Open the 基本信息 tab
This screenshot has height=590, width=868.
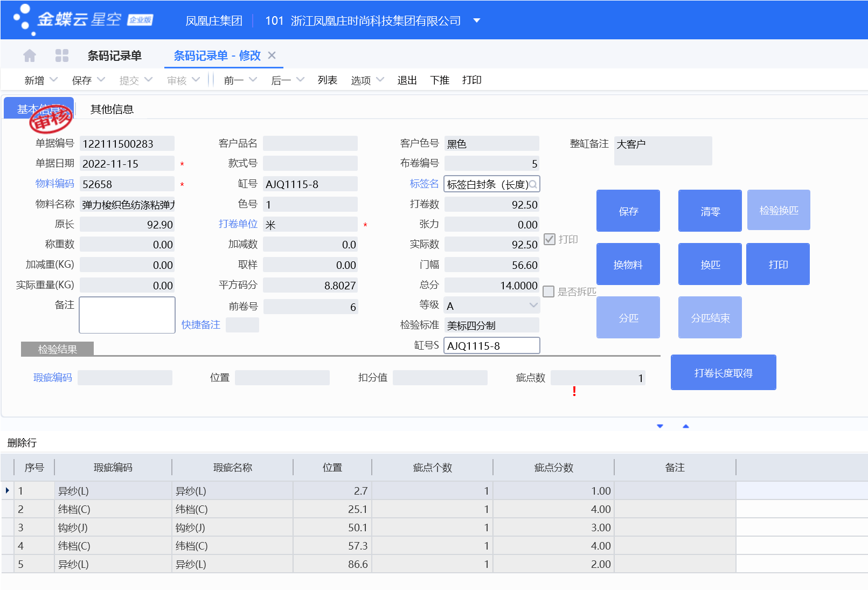point(39,108)
